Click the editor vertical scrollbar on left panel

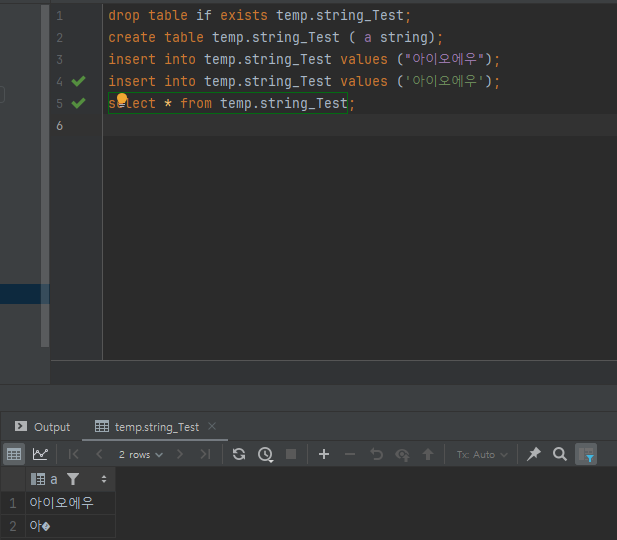coord(45,176)
